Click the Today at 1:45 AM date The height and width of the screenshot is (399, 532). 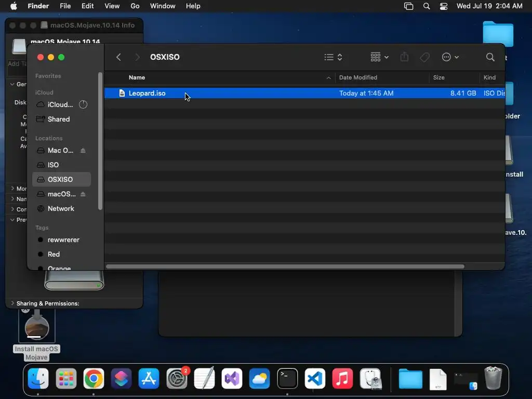click(366, 93)
